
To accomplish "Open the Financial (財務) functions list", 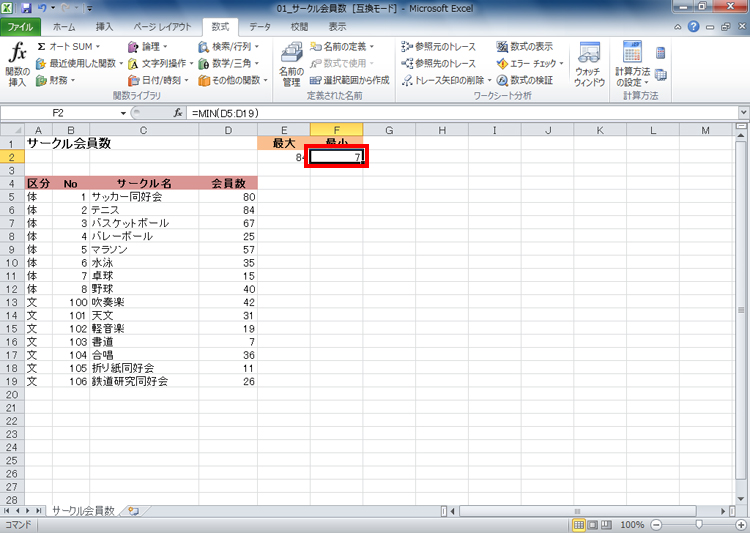I will click(x=55, y=80).
